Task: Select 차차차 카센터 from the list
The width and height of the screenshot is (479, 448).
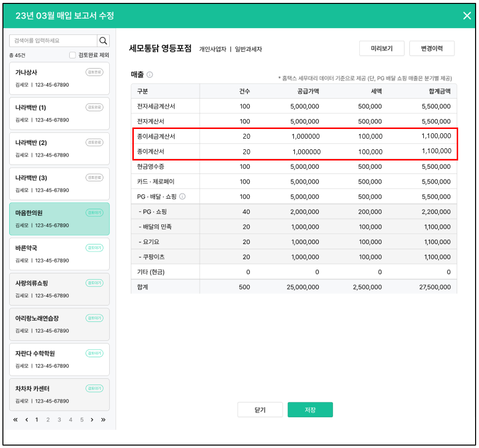Action: tap(59, 394)
